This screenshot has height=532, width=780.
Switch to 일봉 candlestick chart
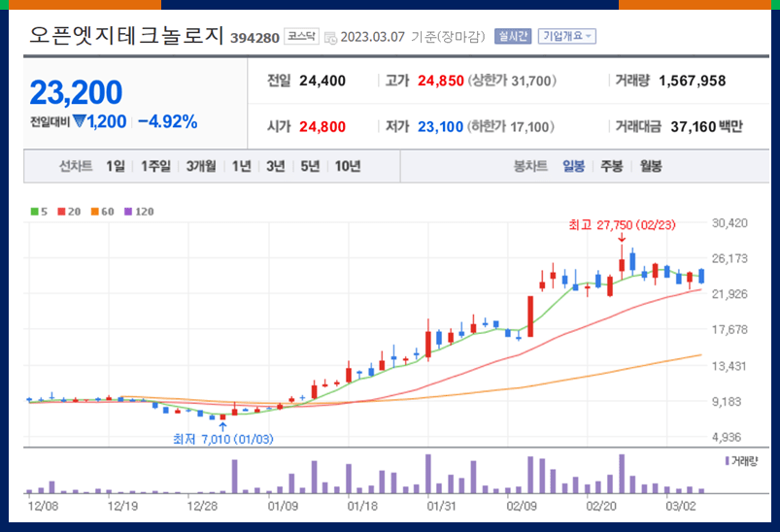click(x=573, y=166)
